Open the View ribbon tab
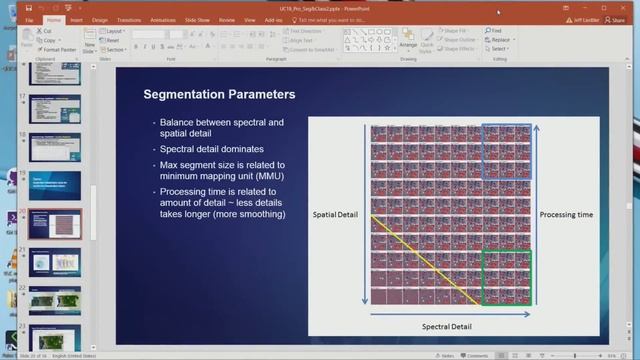The image size is (640, 360). (x=250, y=20)
